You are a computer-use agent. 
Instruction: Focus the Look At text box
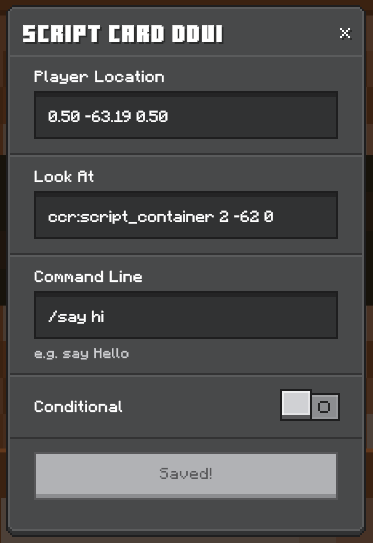click(186, 215)
